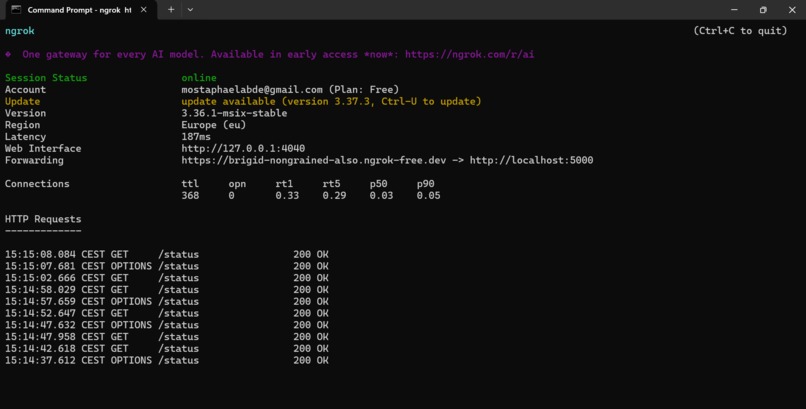Restore down the terminal window
This screenshot has width=806, height=409.
(x=763, y=10)
